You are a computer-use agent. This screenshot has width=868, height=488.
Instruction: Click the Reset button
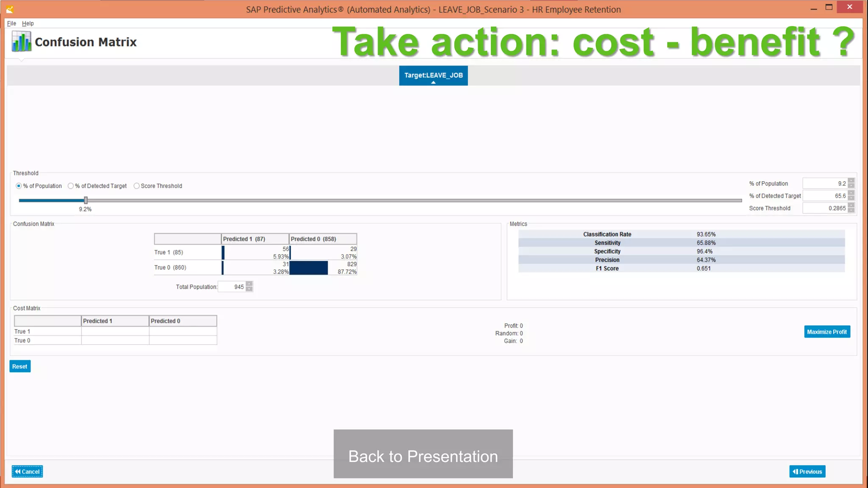pos(20,366)
